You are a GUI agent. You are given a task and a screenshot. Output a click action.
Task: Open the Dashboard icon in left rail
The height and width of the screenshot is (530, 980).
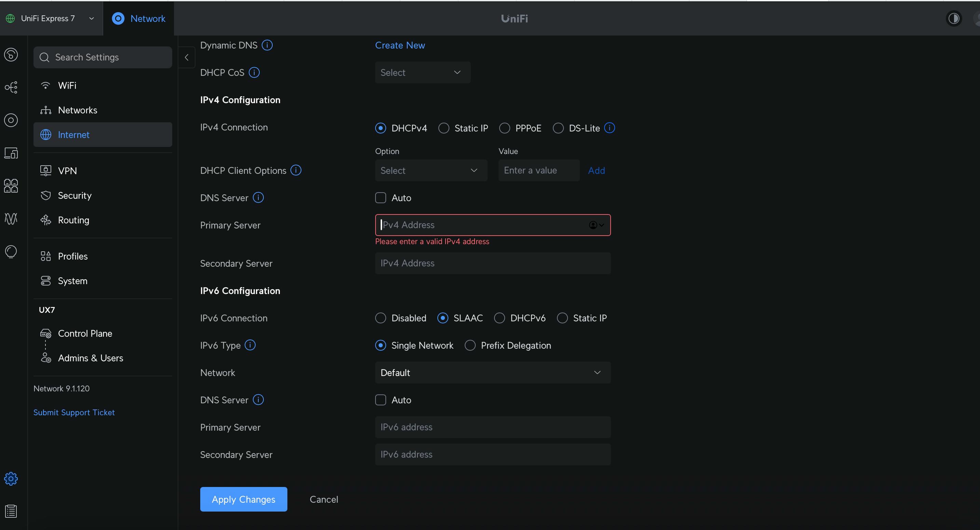(11, 55)
